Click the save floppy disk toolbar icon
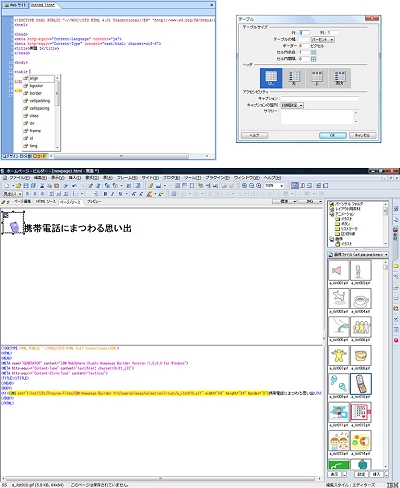The width and height of the screenshot is (400, 488). pyautogui.click(x=26, y=186)
